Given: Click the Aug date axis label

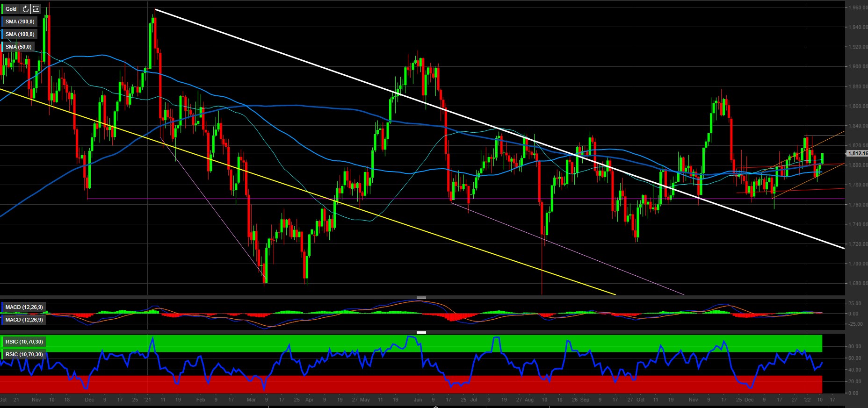Looking at the screenshot, I should 529,400.
